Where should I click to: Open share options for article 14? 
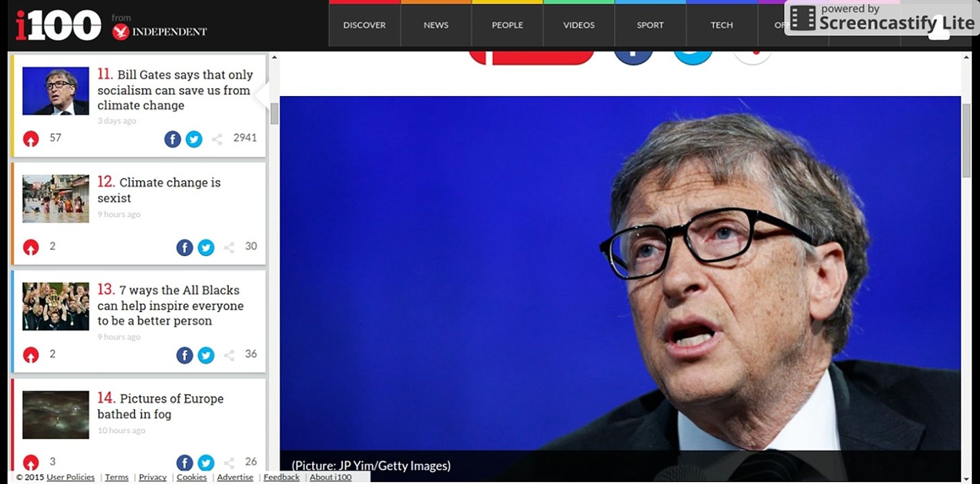tap(229, 462)
